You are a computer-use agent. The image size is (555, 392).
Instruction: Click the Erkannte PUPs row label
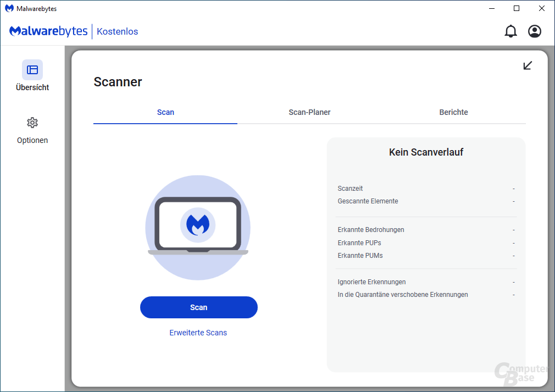click(x=359, y=243)
